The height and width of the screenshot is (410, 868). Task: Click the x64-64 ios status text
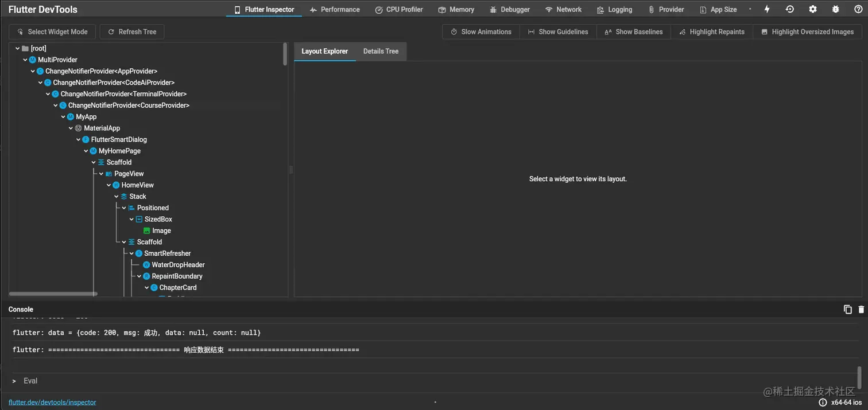(x=846, y=403)
